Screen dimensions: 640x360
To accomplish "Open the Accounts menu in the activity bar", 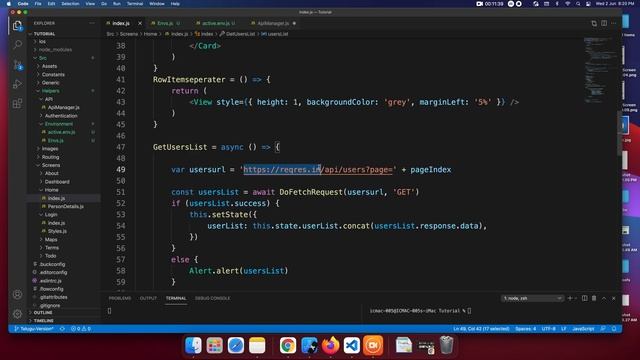I will 17,294.
